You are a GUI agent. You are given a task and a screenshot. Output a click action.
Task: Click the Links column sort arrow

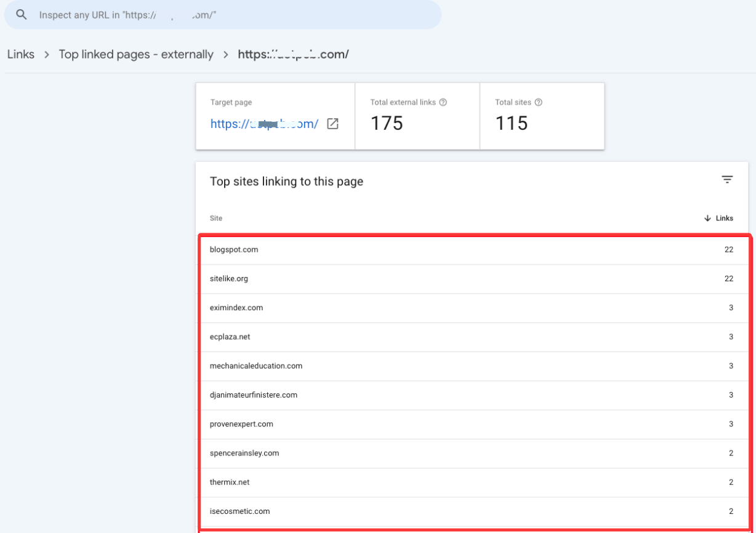[707, 218]
